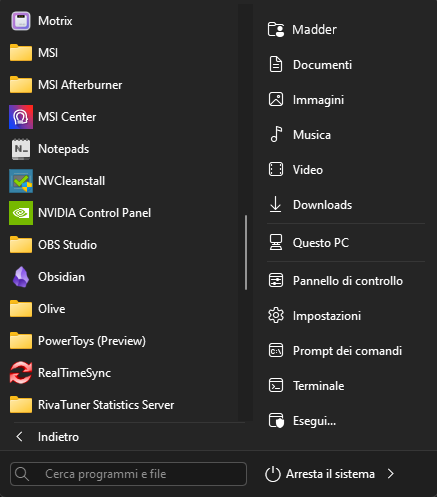Open the Musica label
The width and height of the screenshot is (437, 497).
tap(312, 135)
